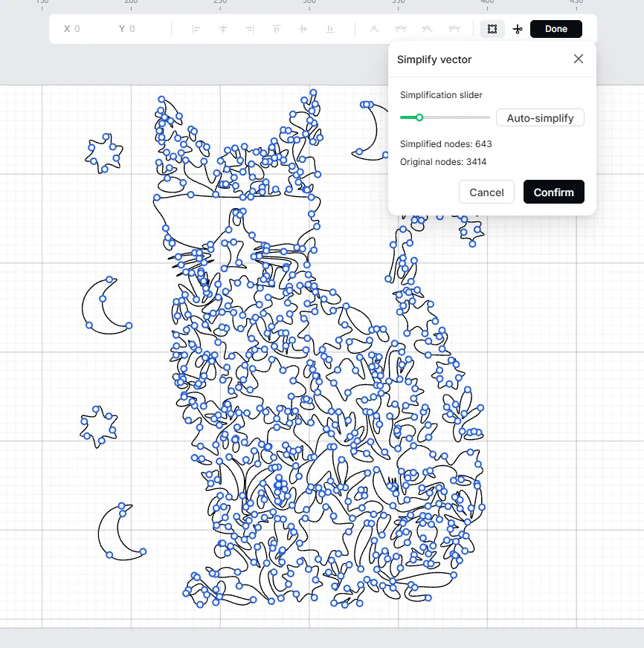The width and height of the screenshot is (644, 648).
Task: Click the simplification slider handle
Action: tap(419, 117)
